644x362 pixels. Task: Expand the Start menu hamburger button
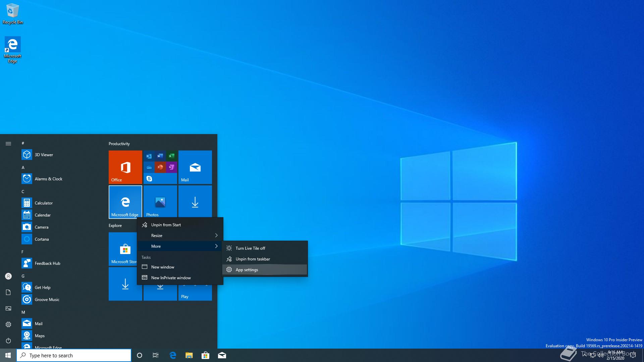pyautogui.click(x=8, y=143)
